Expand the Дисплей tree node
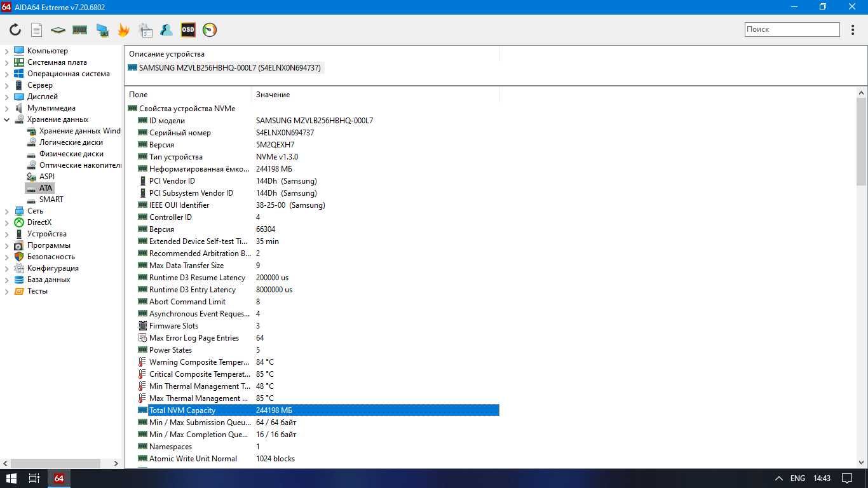868x488 pixels. pos(7,97)
